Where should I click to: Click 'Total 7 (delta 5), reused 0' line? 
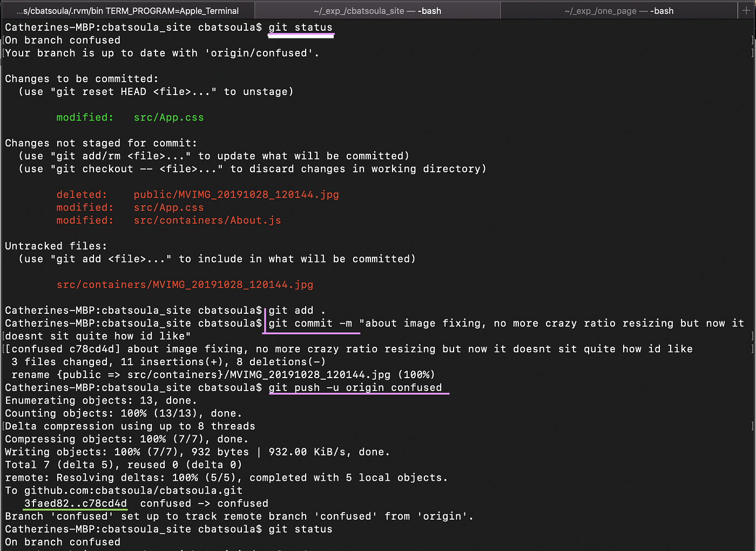pos(124,465)
